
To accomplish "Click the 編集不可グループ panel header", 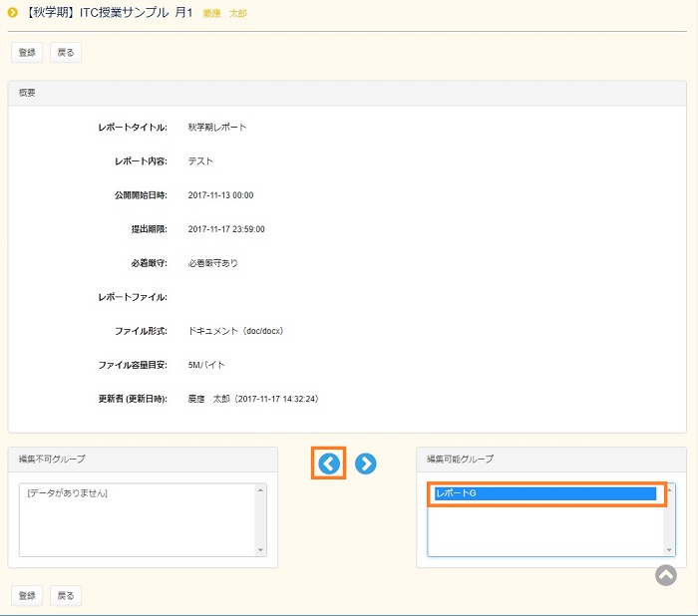I will pos(143,459).
